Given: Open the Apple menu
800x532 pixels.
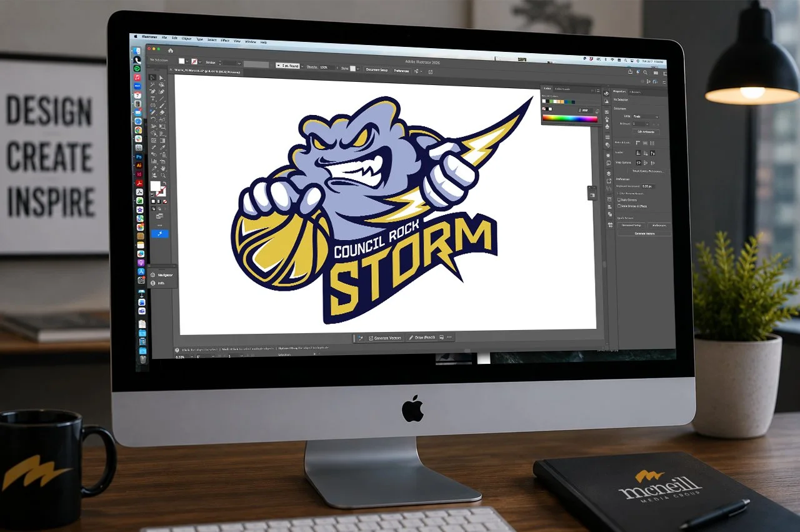Looking at the screenshot, I should tap(136, 36).
